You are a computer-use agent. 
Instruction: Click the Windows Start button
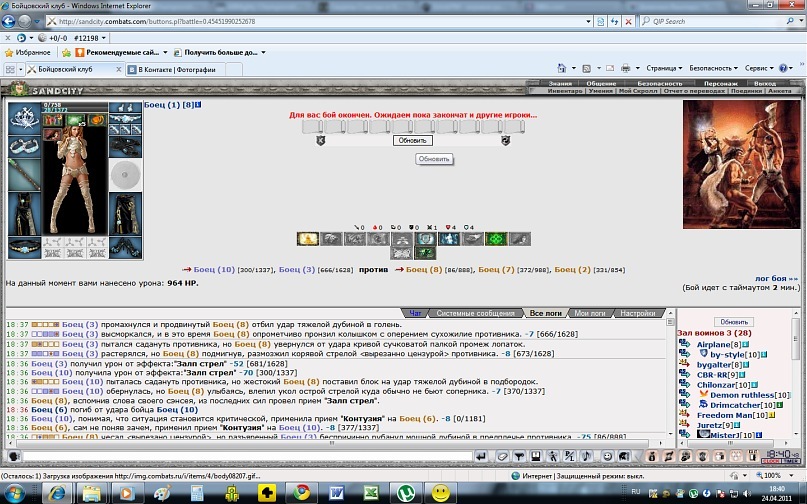14,493
